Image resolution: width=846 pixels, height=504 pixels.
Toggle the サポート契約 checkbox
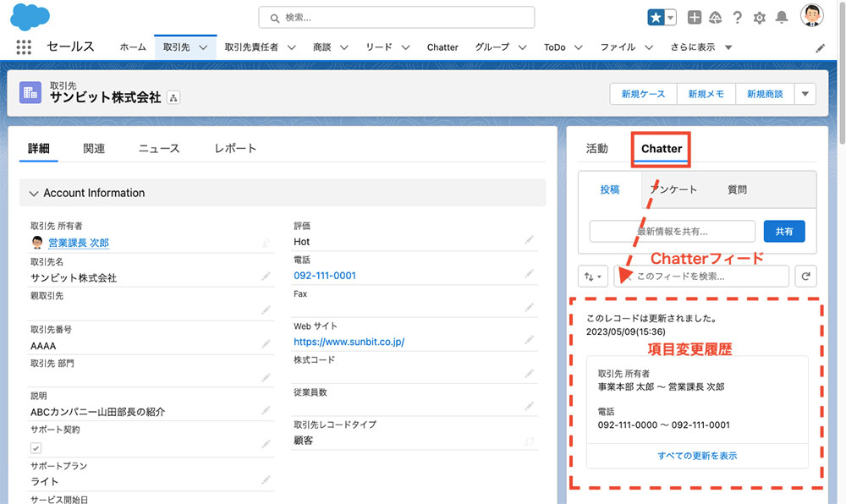36,448
